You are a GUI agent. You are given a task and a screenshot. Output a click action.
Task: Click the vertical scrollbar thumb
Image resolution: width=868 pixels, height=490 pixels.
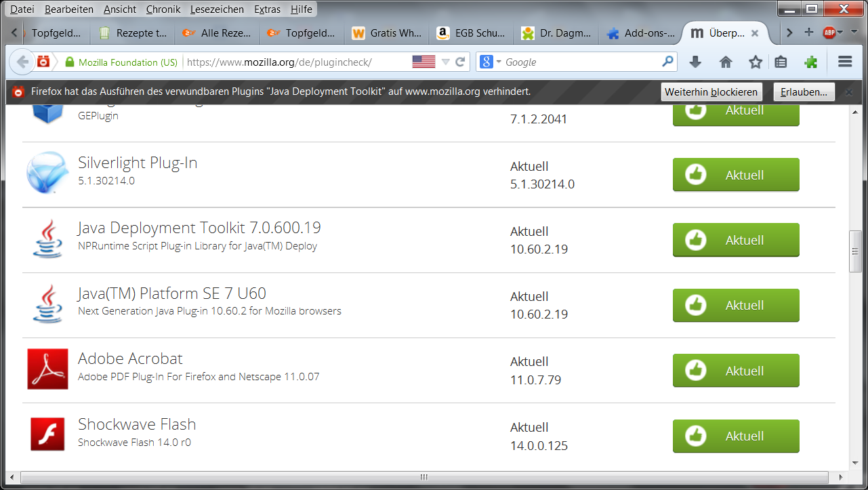click(x=856, y=251)
